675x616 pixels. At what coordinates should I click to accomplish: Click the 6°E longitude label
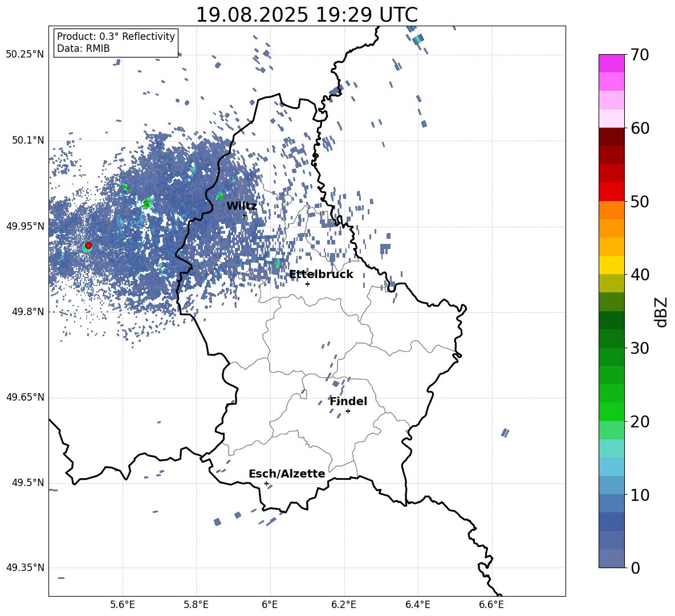click(270, 605)
